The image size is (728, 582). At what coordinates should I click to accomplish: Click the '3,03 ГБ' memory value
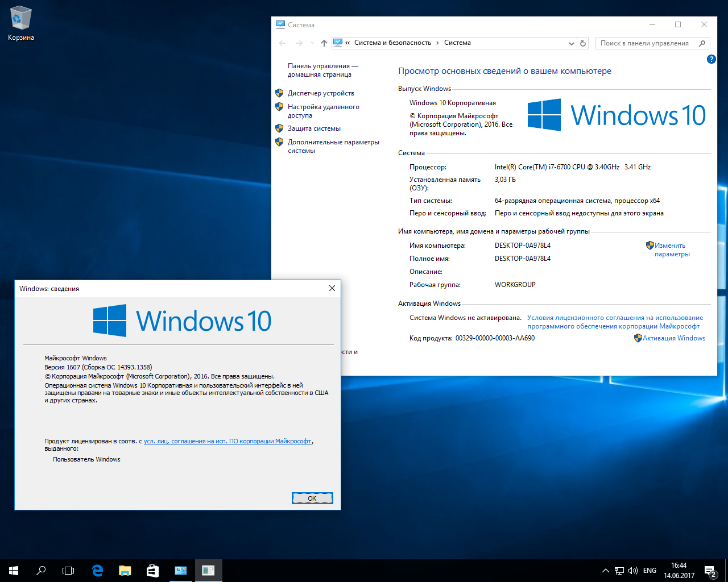(505, 180)
